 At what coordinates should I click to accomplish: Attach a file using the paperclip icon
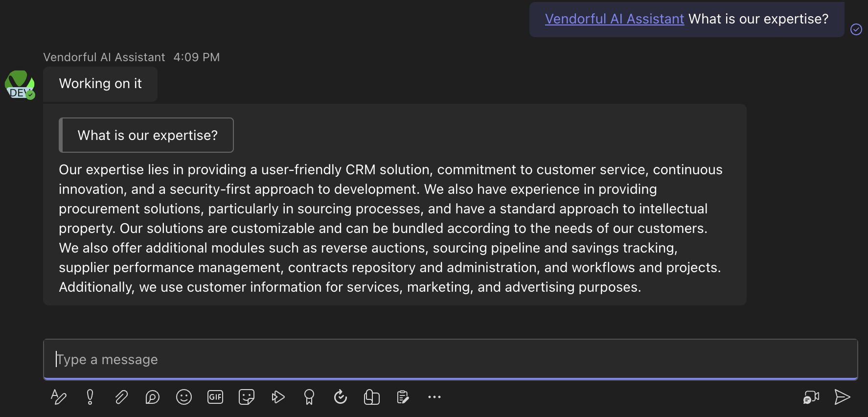(x=121, y=397)
